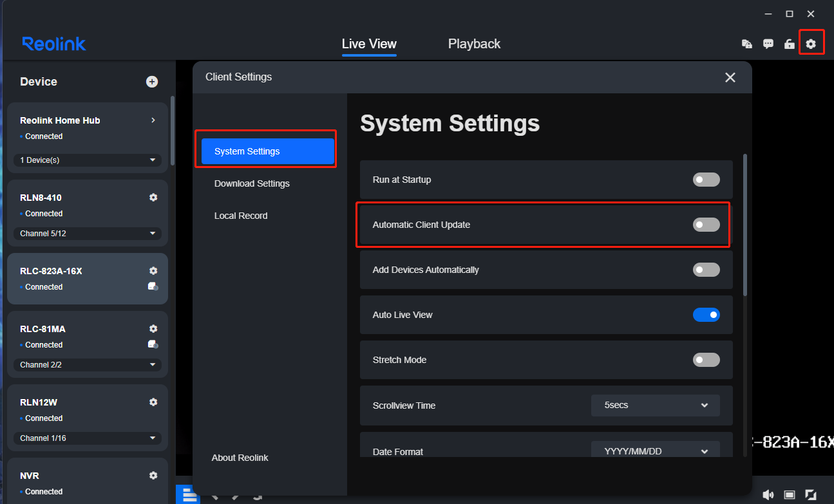
Task: Open the client settings gear icon
Action: [x=811, y=44]
